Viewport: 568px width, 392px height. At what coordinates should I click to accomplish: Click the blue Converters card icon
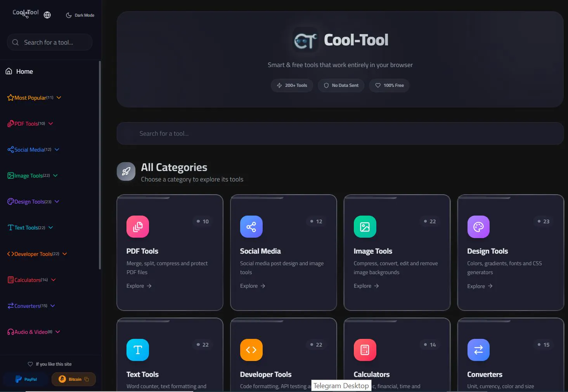[478, 350]
